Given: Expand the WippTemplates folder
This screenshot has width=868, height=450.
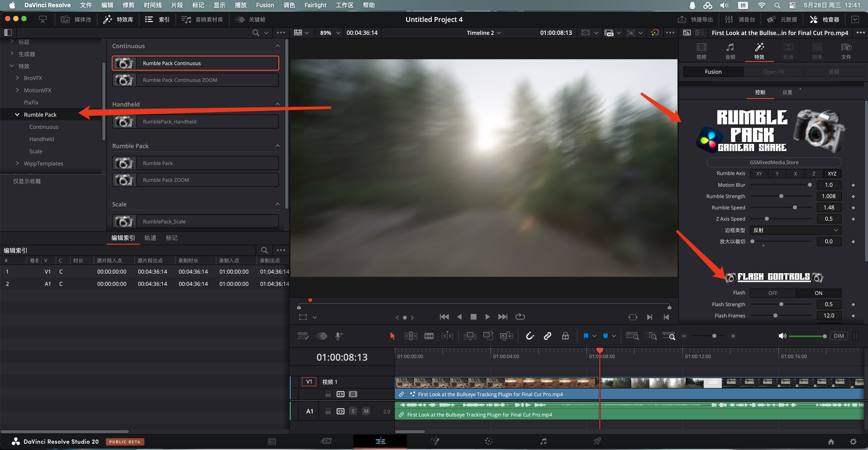Looking at the screenshot, I should [x=17, y=163].
